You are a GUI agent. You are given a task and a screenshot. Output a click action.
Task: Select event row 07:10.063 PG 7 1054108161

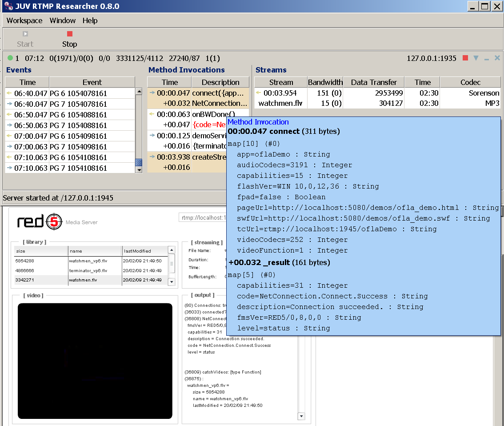[x=70, y=168]
